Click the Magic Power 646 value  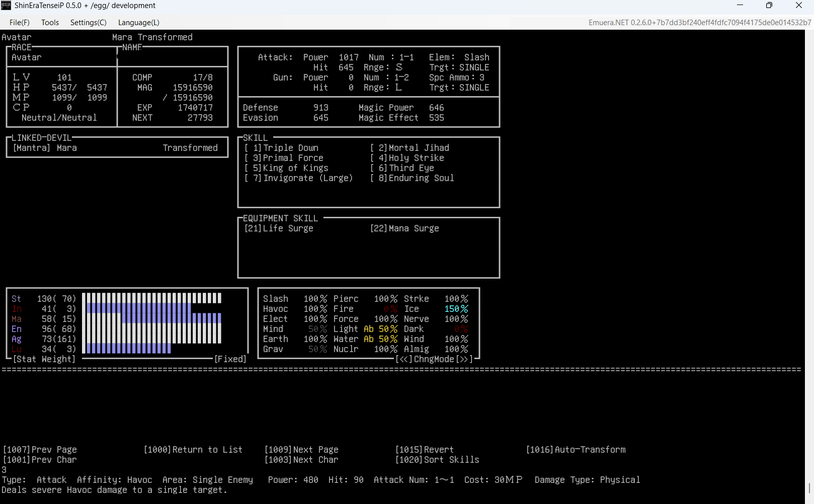pos(437,108)
